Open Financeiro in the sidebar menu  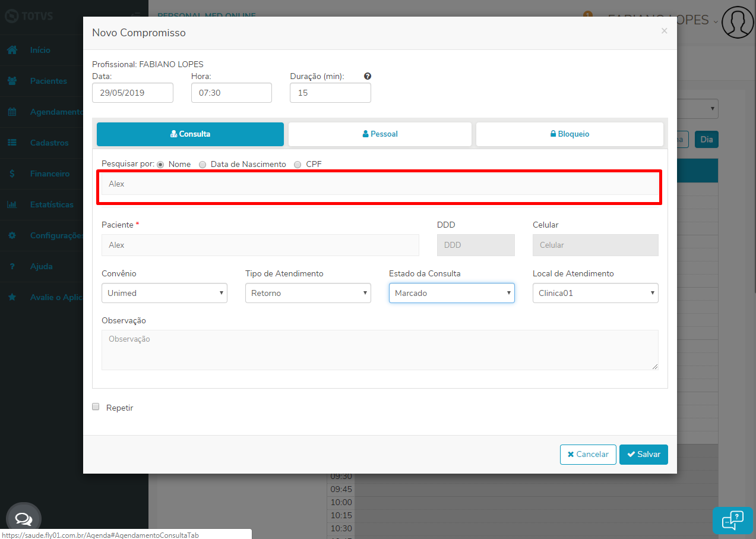[50, 174]
